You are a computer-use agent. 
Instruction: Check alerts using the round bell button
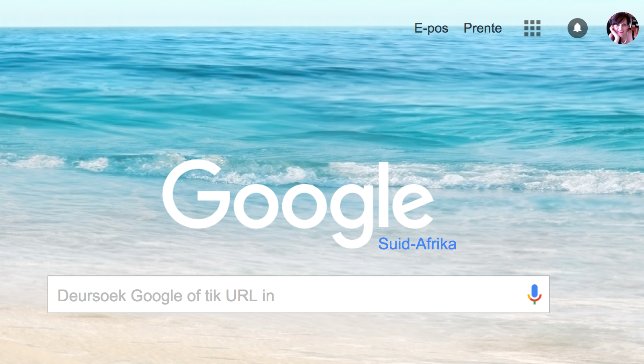pyautogui.click(x=578, y=28)
